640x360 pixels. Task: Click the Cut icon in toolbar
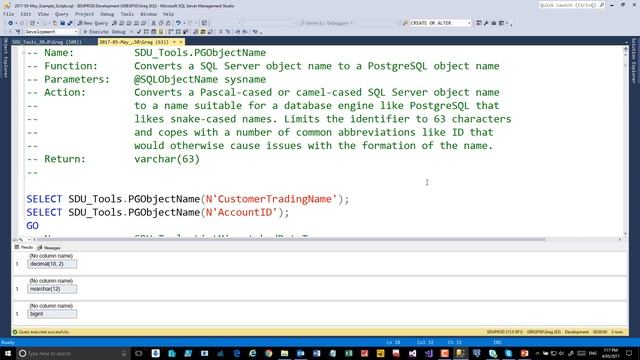[153, 23]
